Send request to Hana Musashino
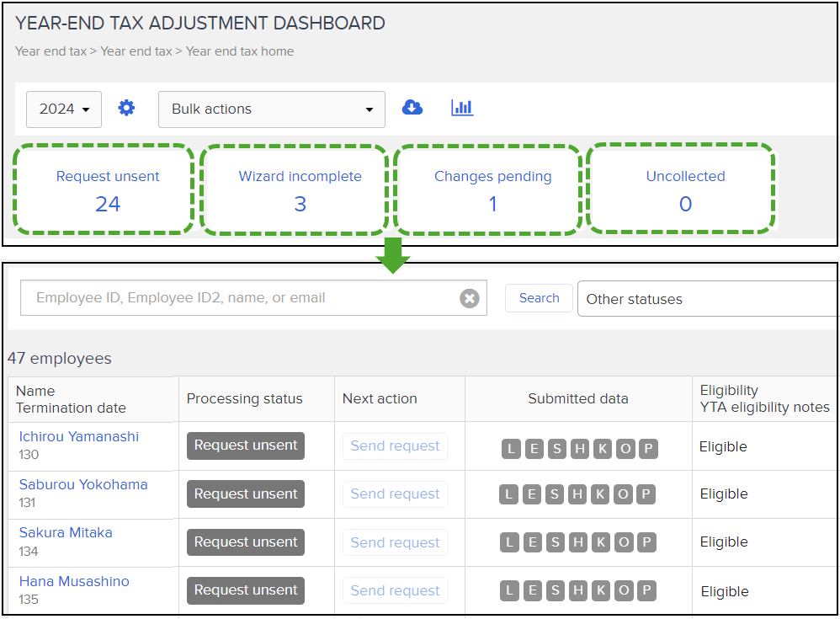This screenshot has width=840, height=619. coord(395,590)
